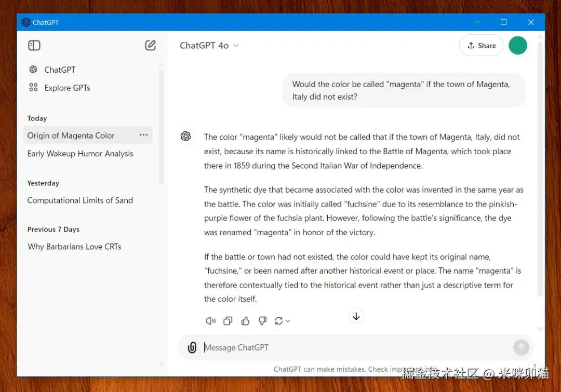Image resolution: width=561 pixels, height=392 pixels.
Task: Read the response aloud with speaker icon
Action: [210, 321]
